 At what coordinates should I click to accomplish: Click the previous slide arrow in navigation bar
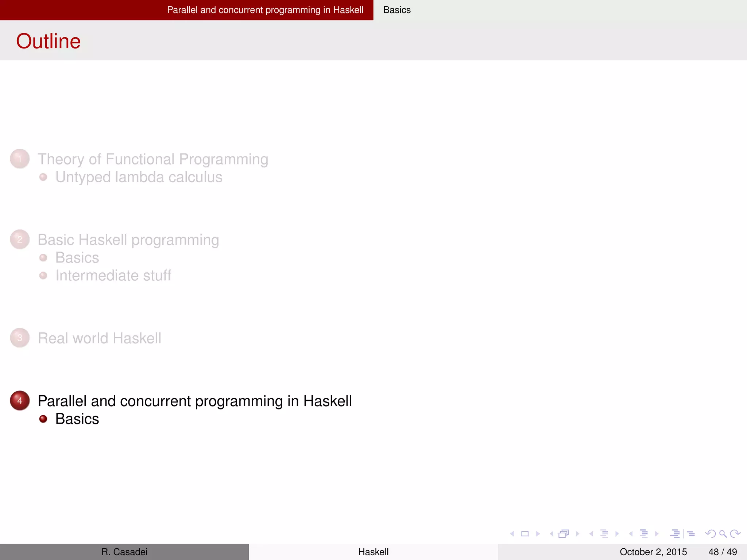[512, 534]
